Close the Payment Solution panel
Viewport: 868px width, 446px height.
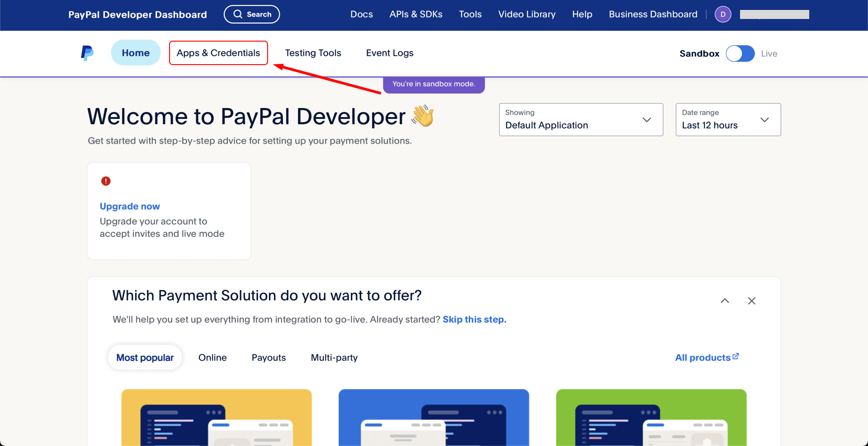pyautogui.click(x=751, y=301)
